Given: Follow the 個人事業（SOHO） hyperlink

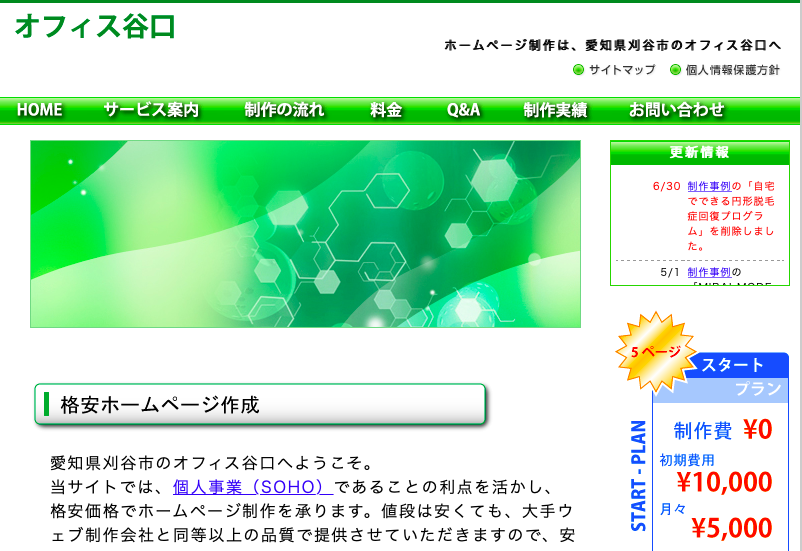Looking at the screenshot, I should [x=253, y=487].
